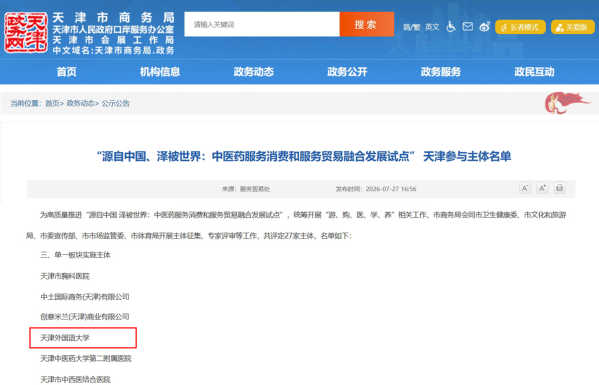Click 天津中医药大学第二附属医院 entry

[86, 358]
